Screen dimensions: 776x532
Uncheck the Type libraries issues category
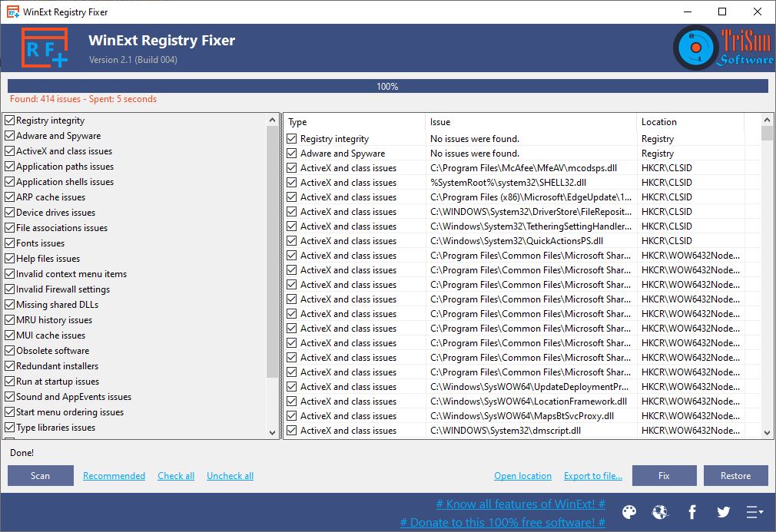coord(9,427)
